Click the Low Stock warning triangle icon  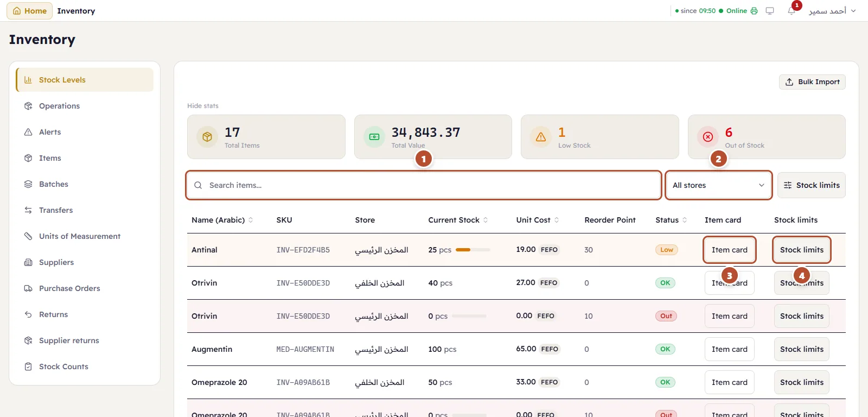pos(541,137)
